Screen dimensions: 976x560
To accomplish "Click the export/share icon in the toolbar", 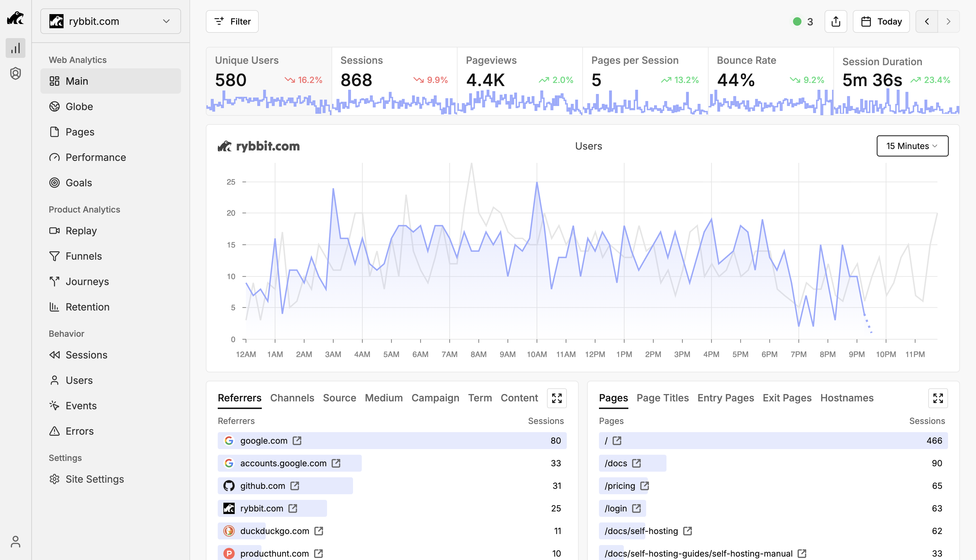I will [836, 21].
